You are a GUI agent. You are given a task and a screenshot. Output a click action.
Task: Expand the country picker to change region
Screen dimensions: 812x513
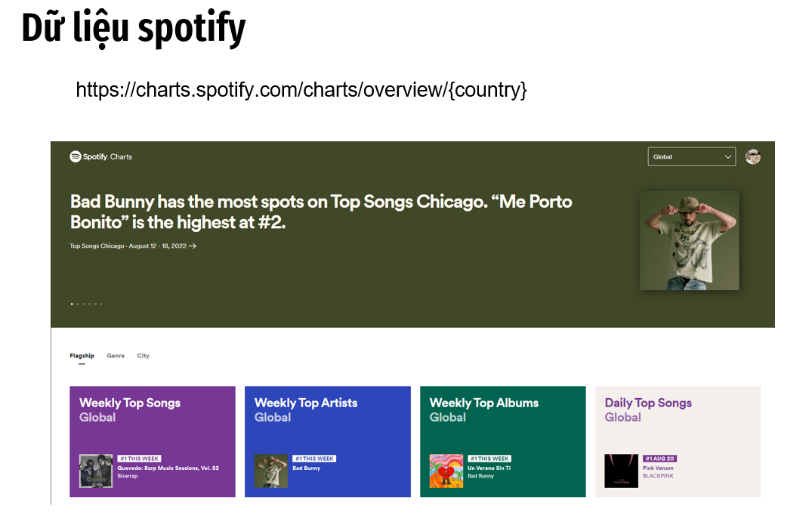point(692,156)
